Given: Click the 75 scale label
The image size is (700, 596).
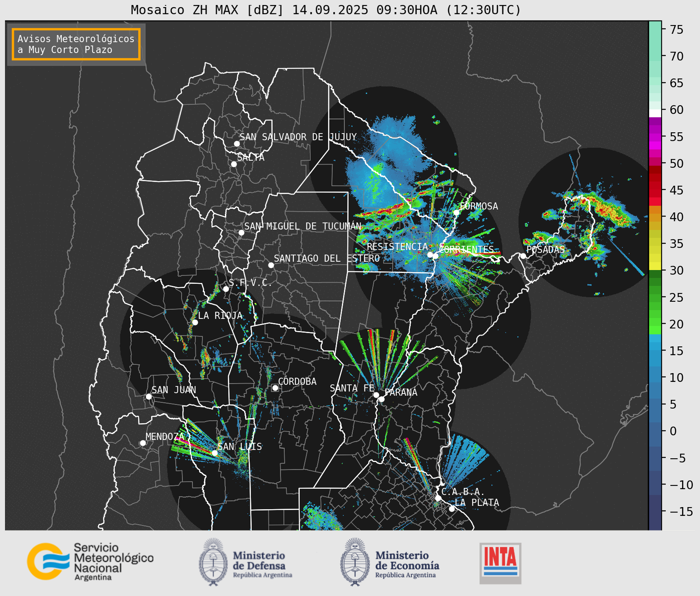Looking at the screenshot, I should coord(677,29).
